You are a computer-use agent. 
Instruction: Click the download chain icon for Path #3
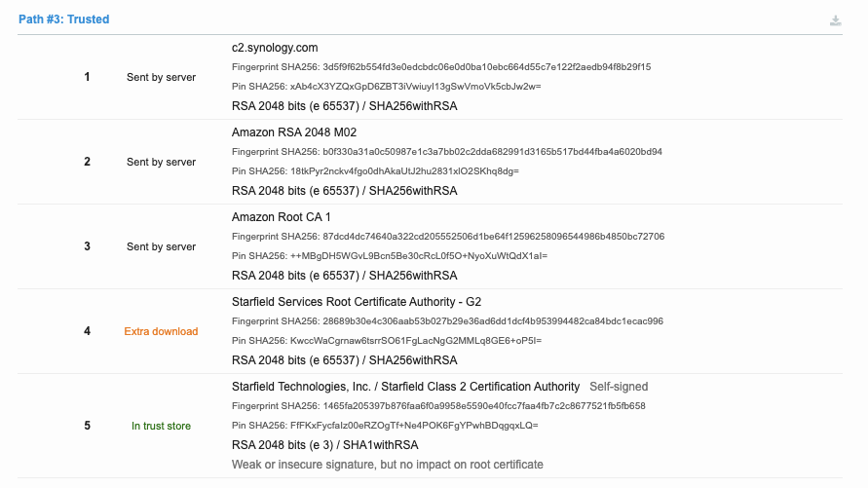(835, 21)
